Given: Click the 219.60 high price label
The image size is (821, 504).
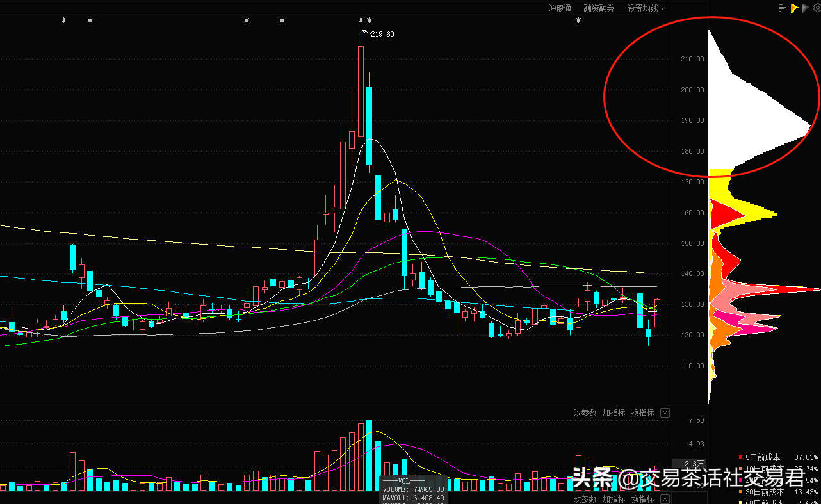Looking at the screenshot, I should point(382,34).
